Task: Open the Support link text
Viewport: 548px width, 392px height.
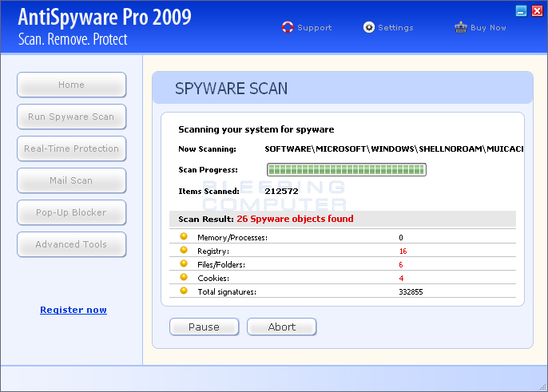Action: 314,28
